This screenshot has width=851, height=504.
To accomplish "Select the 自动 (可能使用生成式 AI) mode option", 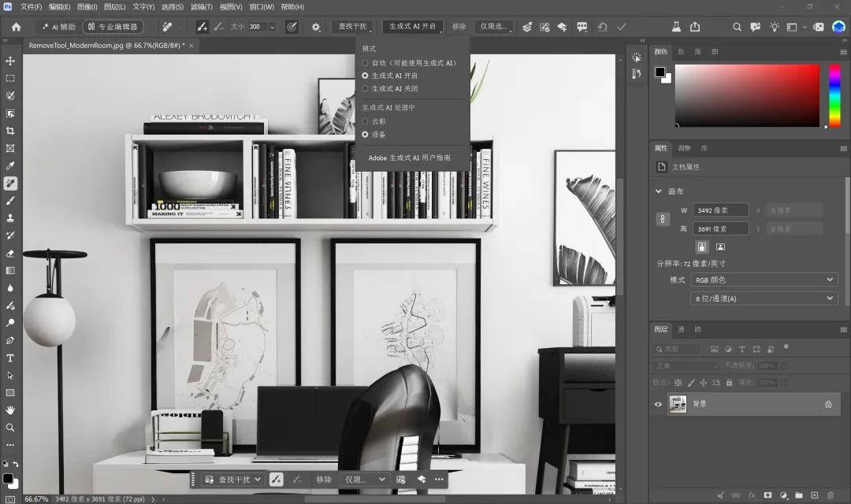I will coord(409,63).
